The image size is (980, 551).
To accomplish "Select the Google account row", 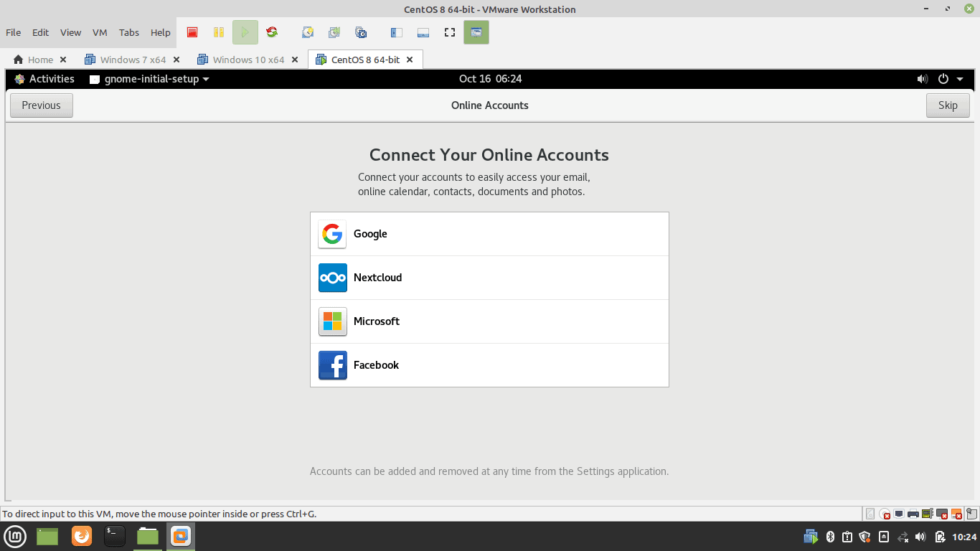I will coord(489,234).
